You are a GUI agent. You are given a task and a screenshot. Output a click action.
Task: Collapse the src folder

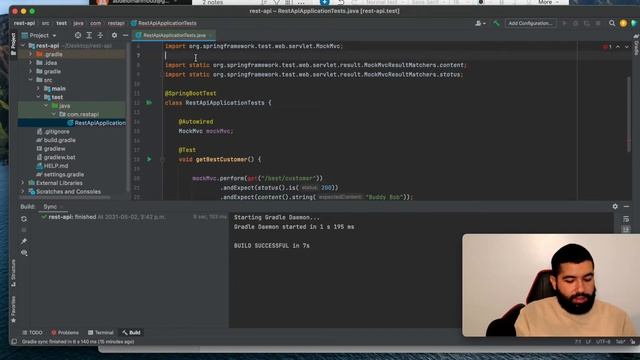coord(31,80)
